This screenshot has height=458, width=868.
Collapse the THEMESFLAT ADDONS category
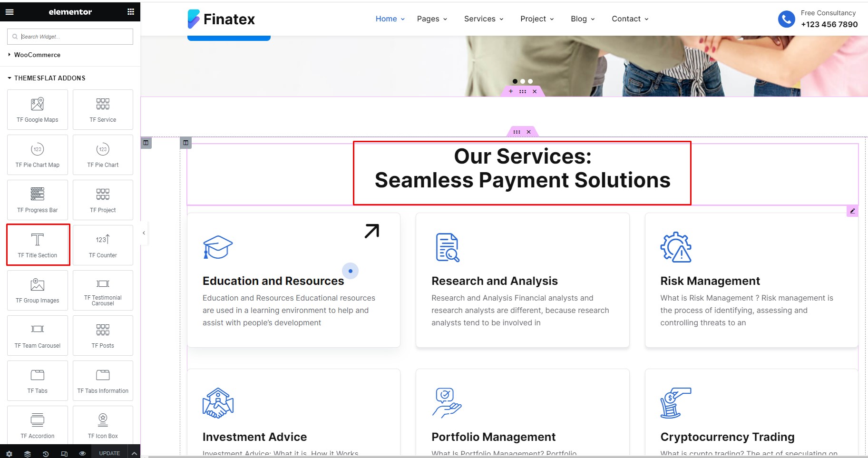point(47,78)
